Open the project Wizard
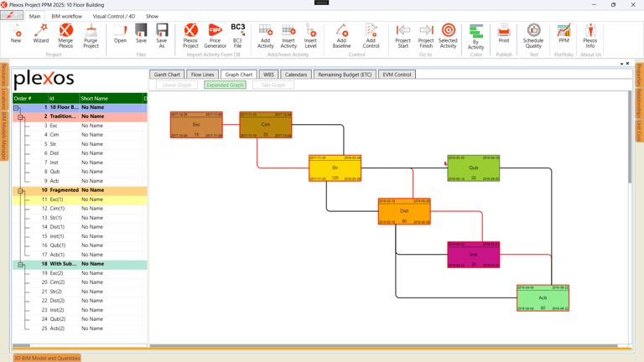The image size is (644, 362). coord(40,34)
